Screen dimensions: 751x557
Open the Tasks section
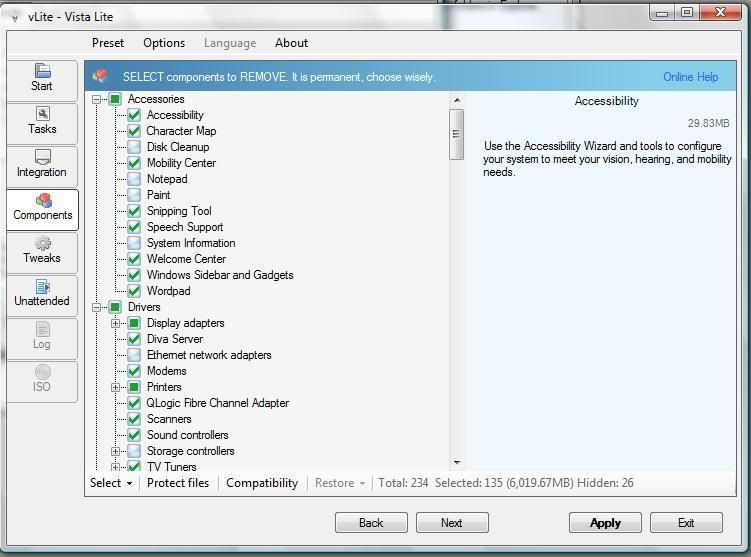(x=42, y=124)
